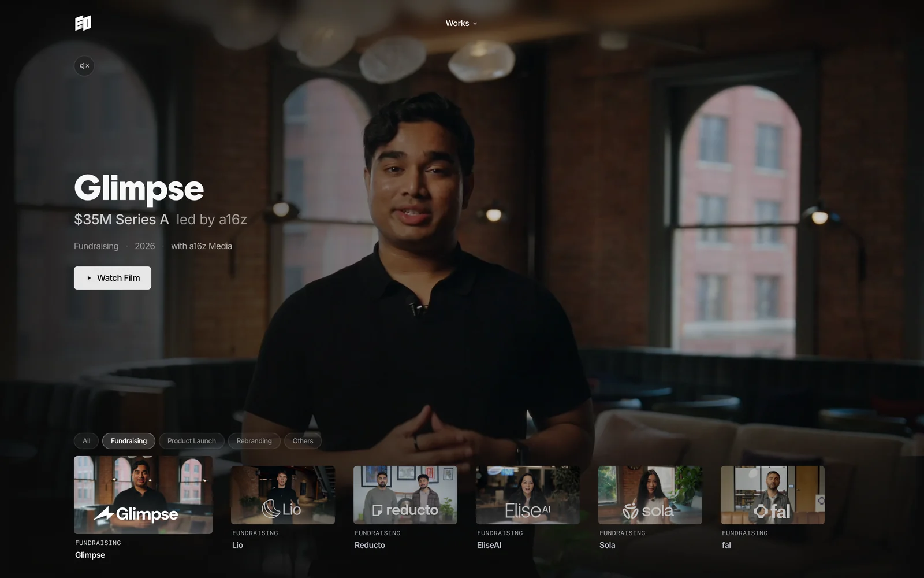Select the Others filter tab
The image size is (924, 578).
click(x=303, y=441)
